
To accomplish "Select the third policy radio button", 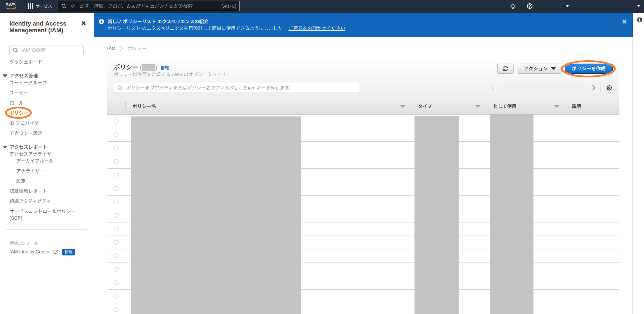I will (116, 148).
